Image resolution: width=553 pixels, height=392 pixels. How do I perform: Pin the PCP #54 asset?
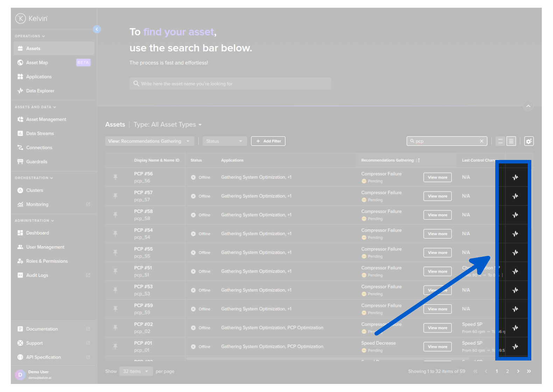(115, 234)
